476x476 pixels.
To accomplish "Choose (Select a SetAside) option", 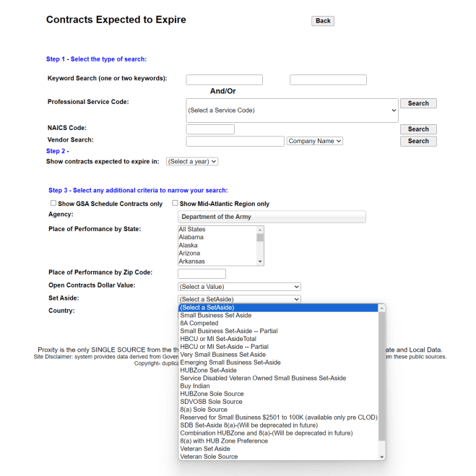I will [x=278, y=308].
